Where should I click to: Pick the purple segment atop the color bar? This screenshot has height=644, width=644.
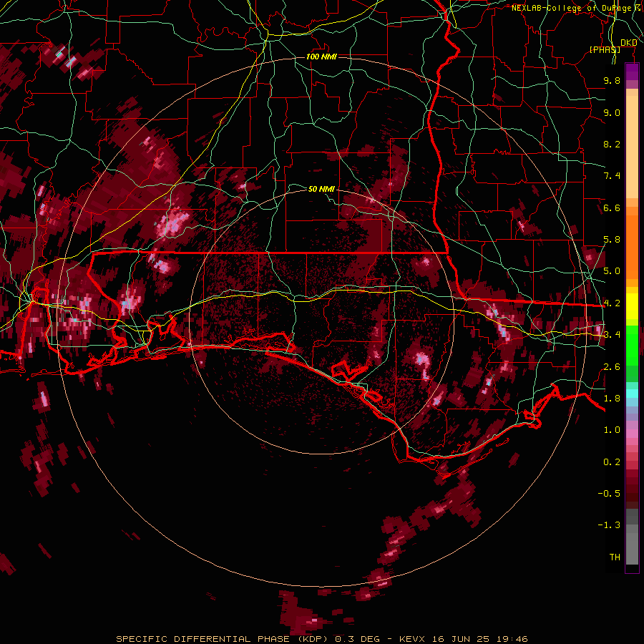point(632,72)
